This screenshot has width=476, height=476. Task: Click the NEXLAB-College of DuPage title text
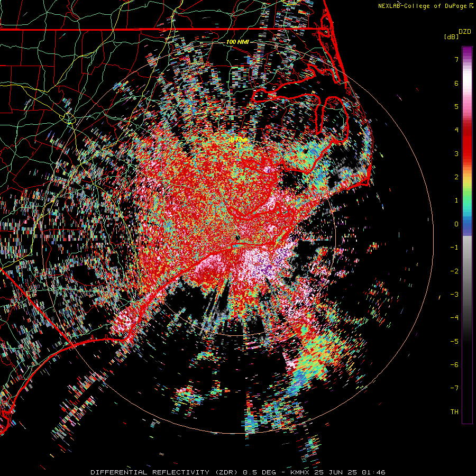pyautogui.click(x=422, y=6)
